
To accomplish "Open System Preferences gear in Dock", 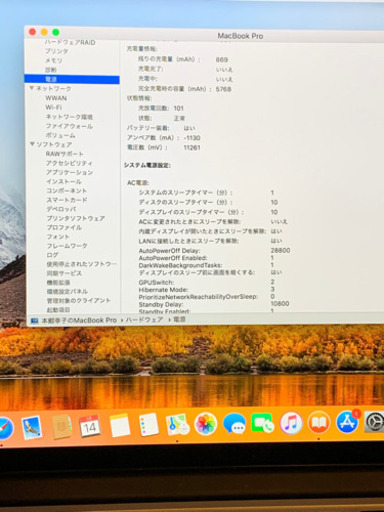I will [x=375, y=422].
